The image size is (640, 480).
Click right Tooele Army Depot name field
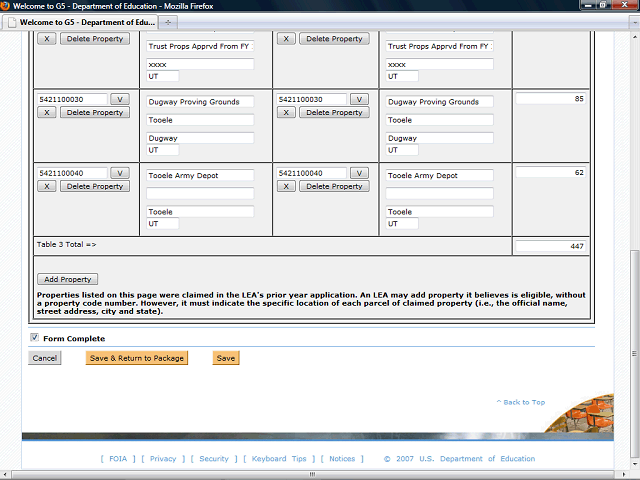pos(440,176)
